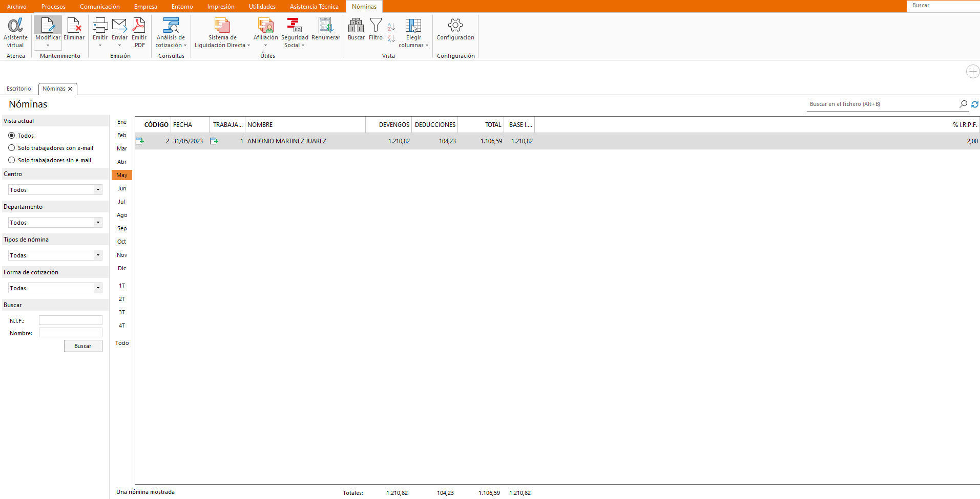980x499 pixels.
Task: Expand the Forma de cotización dropdown
Action: coord(98,288)
